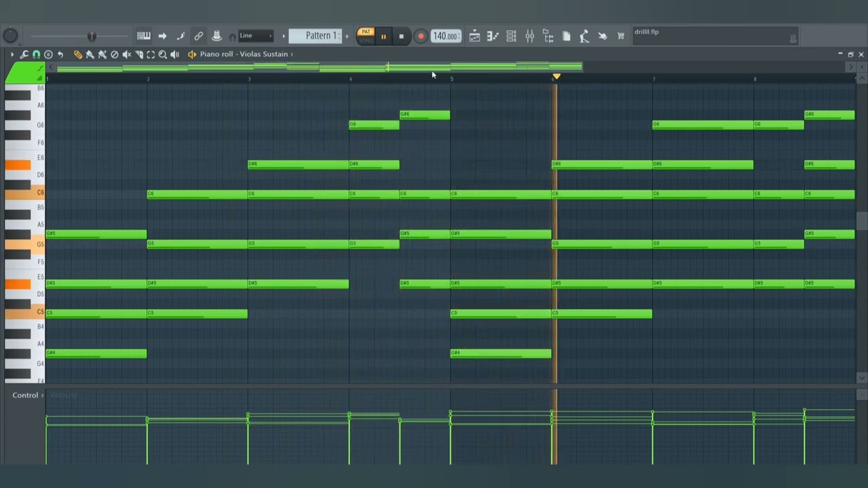This screenshot has height=488, width=868.
Task: Click scroll-right arrow on overview bar
Action: (851, 67)
